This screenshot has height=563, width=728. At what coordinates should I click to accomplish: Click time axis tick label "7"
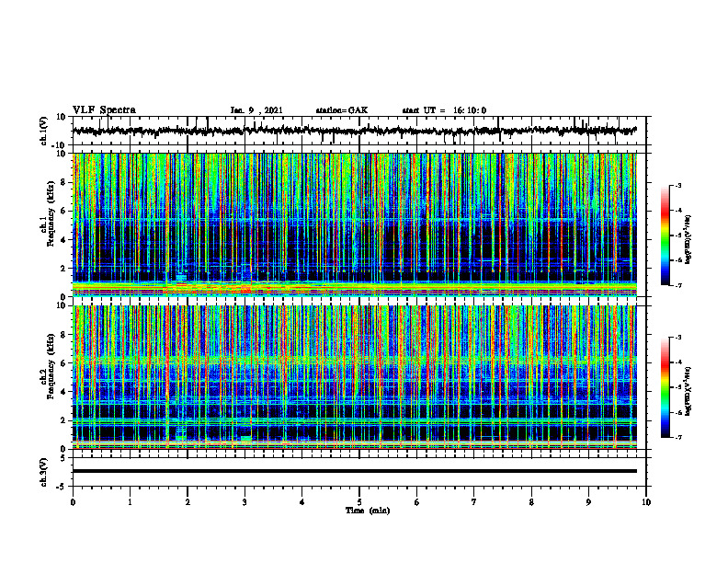click(474, 502)
